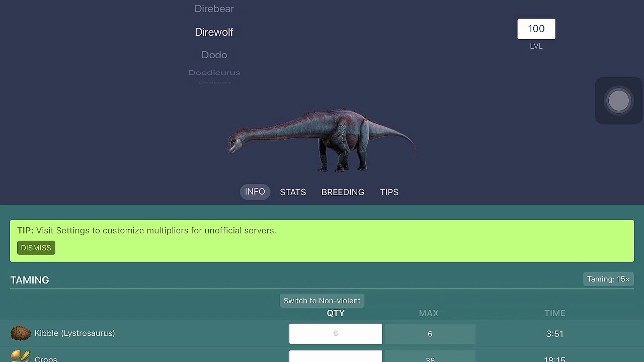644x362 pixels.
Task: Select Direbear in the creature picker
Action: click(x=214, y=9)
